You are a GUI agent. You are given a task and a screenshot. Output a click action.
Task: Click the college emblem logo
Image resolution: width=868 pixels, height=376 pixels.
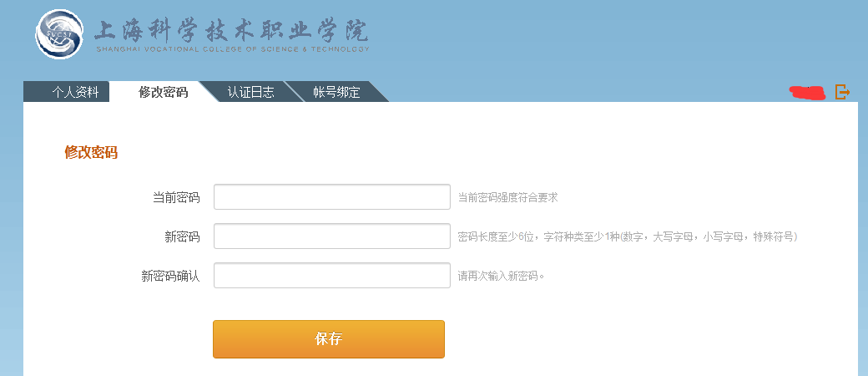point(60,35)
